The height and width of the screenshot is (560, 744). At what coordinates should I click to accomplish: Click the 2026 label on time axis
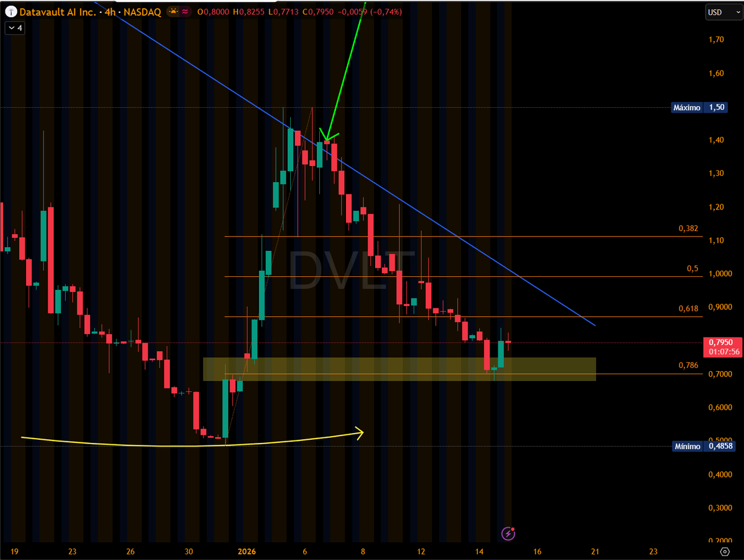pyautogui.click(x=247, y=551)
